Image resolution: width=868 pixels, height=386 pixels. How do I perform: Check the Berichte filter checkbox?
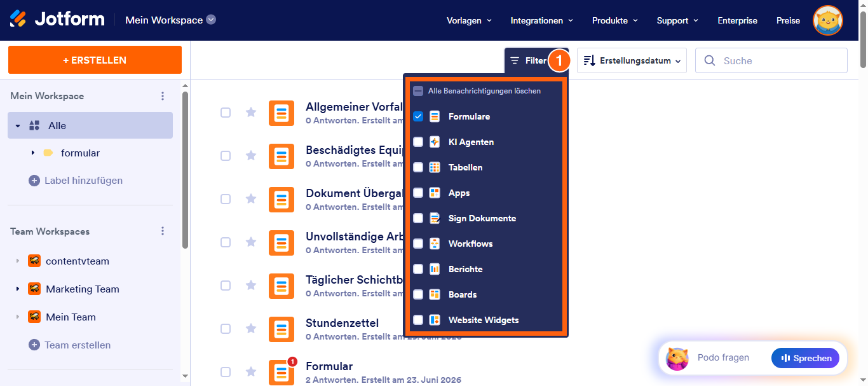pos(418,269)
